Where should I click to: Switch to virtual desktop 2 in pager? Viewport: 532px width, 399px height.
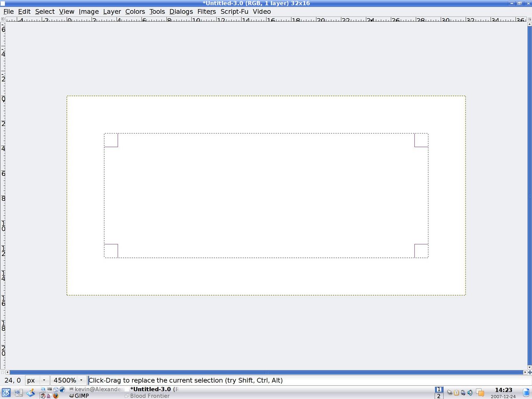pyautogui.click(x=439, y=396)
